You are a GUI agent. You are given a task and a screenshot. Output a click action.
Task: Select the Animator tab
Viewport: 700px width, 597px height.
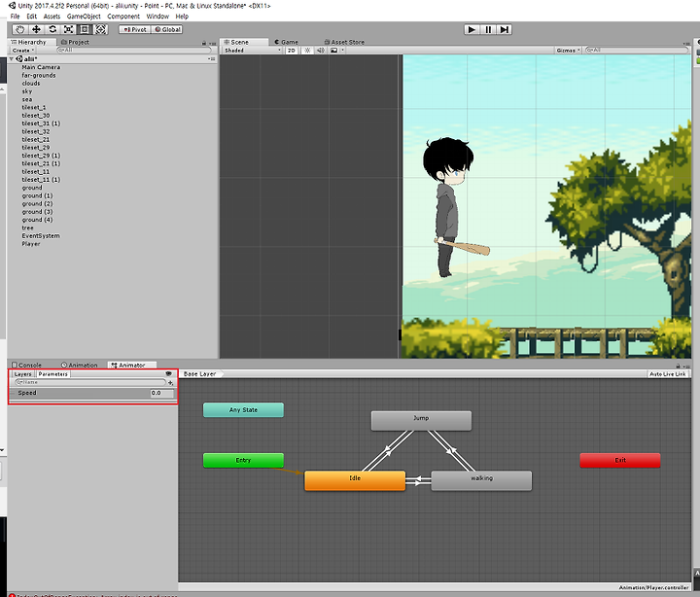tap(131, 365)
